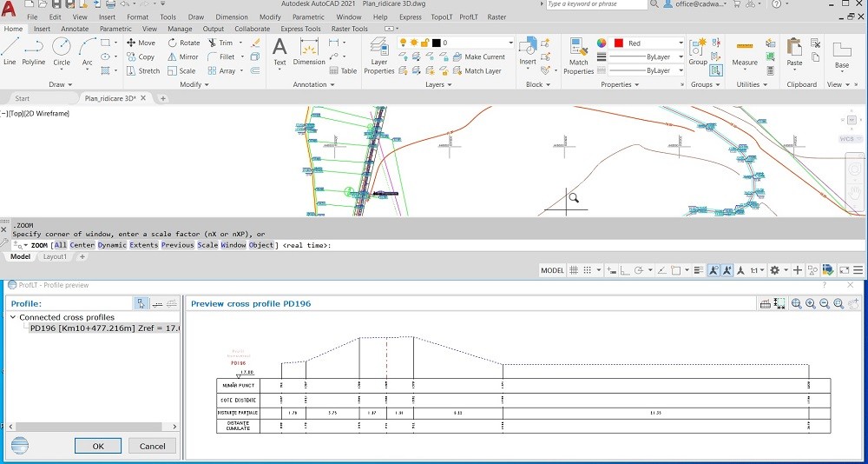Screen dimensions: 868x464
Task: Click the black layer color swatch
Action: [x=437, y=43]
